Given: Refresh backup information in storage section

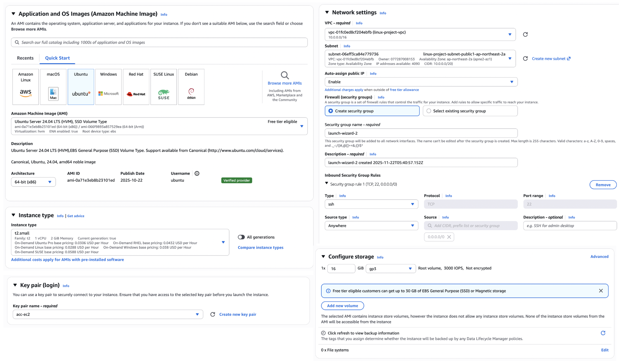Looking at the screenshot, I should [x=603, y=333].
